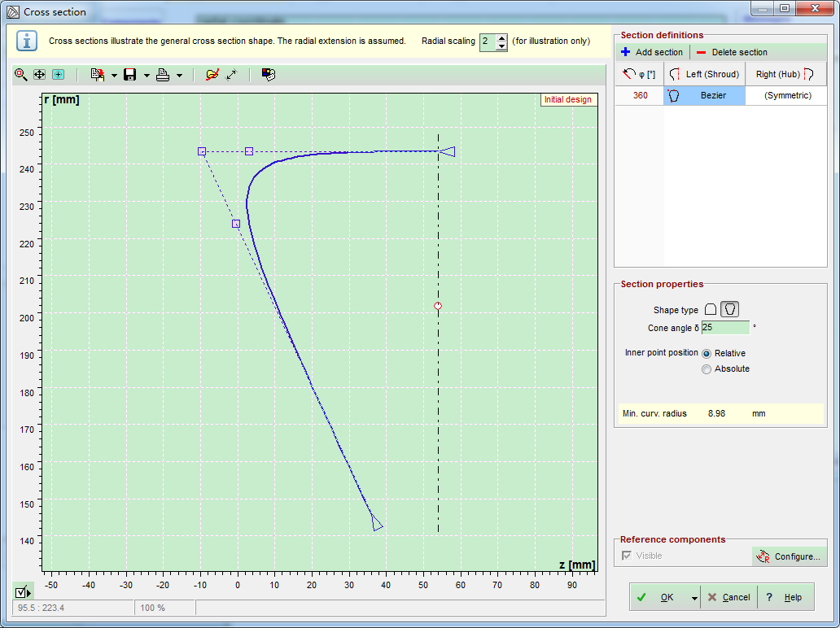Click the top-left Bezier control point

[x=202, y=151]
